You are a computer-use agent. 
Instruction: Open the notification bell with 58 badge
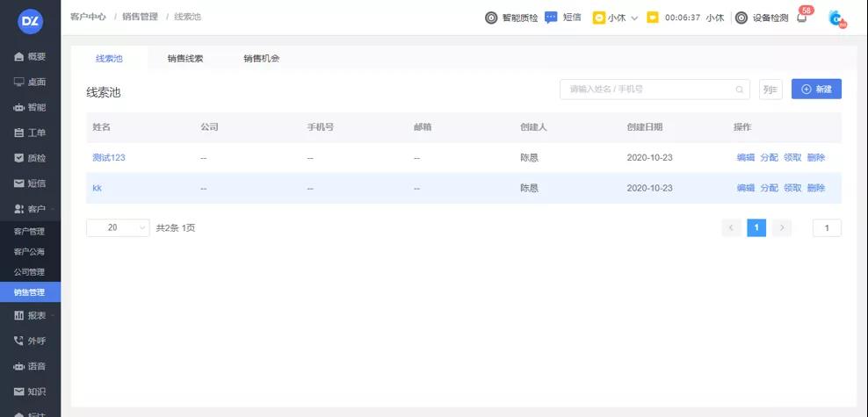[x=801, y=18]
